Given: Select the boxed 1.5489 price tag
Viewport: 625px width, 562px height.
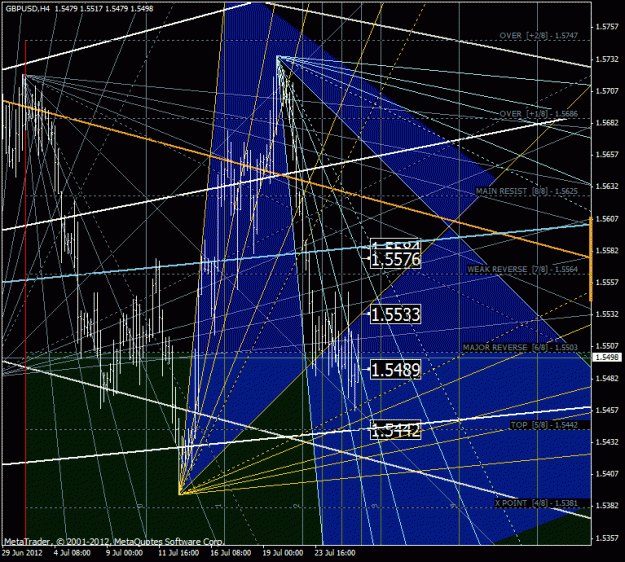Looking at the screenshot, I should [395, 370].
